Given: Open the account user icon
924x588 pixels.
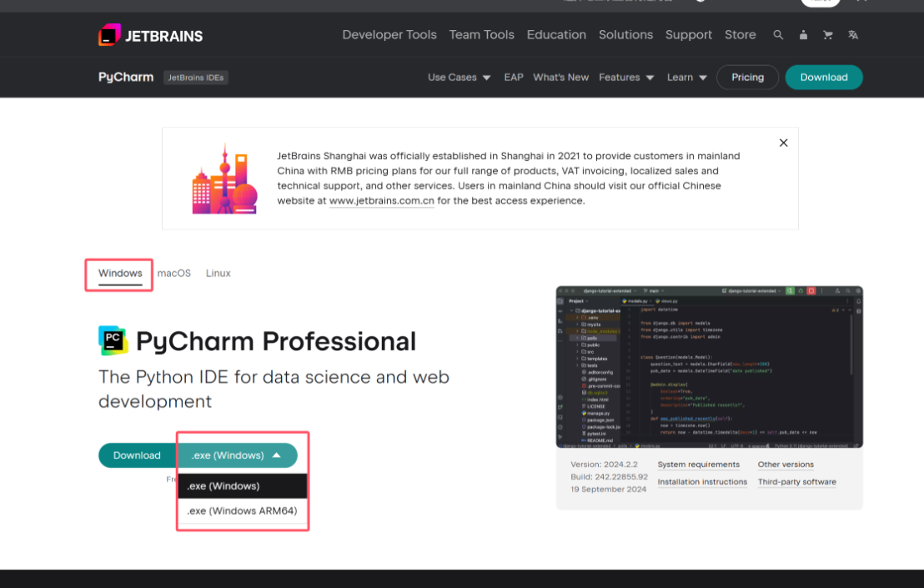Looking at the screenshot, I should coord(803,35).
